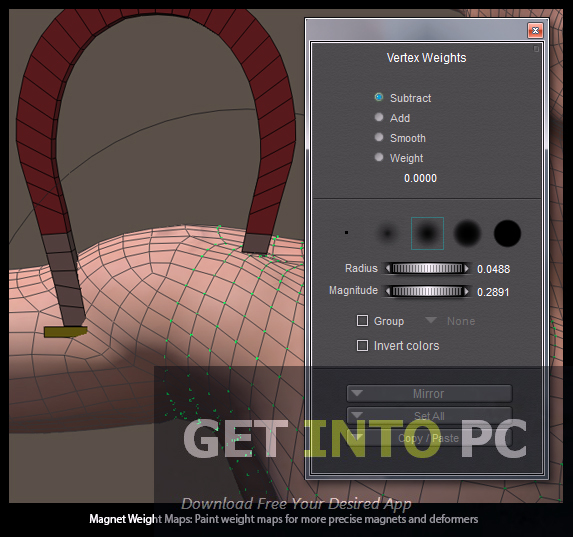Click the Magnitude dial slider
573x537 pixels.
427,291
